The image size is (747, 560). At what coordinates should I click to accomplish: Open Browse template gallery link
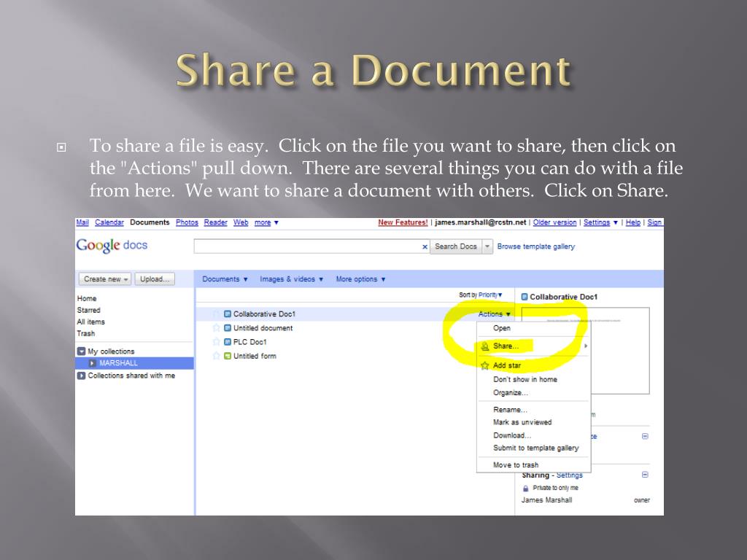[536, 246]
